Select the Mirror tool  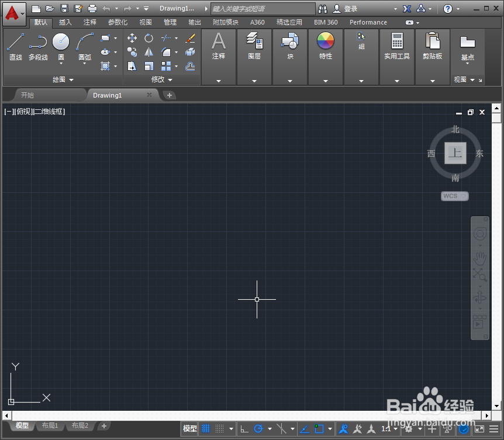tap(149, 52)
